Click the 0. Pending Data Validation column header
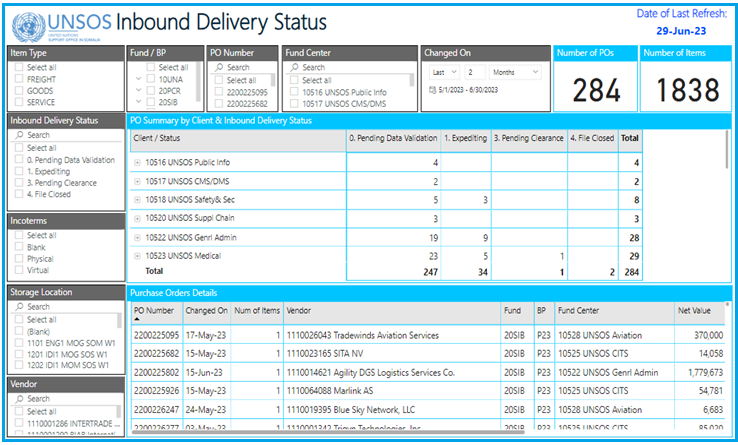This screenshot has width=738, height=445. tap(393, 138)
